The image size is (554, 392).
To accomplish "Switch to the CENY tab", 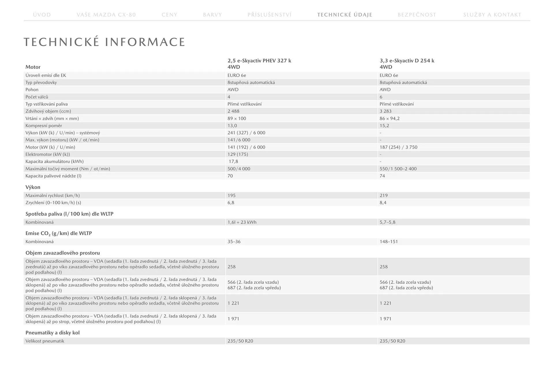I will click(x=169, y=15).
